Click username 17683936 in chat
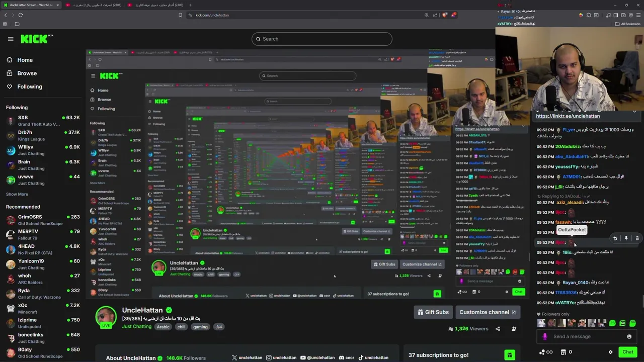644x362 pixels. click(x=566, y=293)
